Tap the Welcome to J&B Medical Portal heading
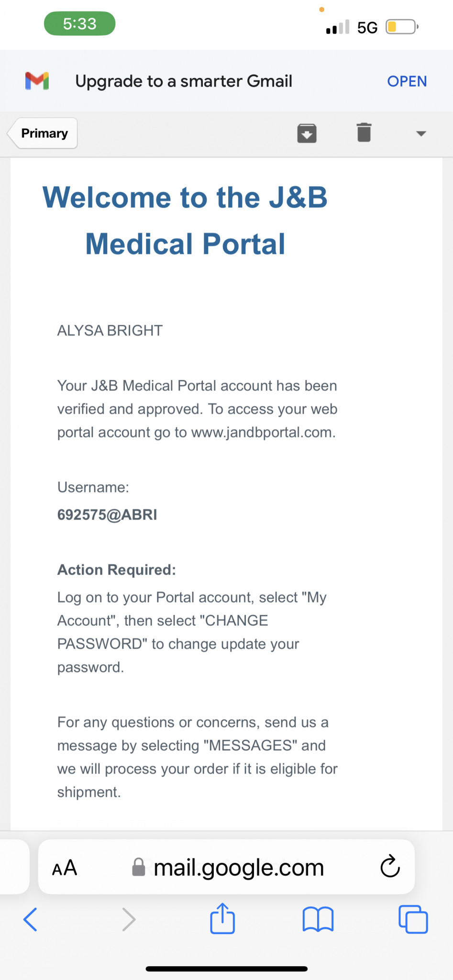This screenshot has height=980, width=453. point(185,221)
